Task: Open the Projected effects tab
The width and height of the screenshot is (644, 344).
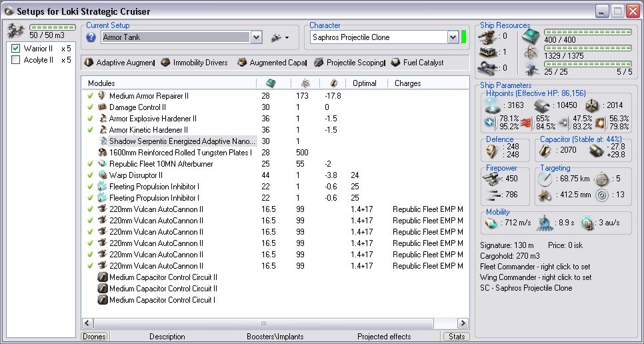Action: (x=384, y=337)
